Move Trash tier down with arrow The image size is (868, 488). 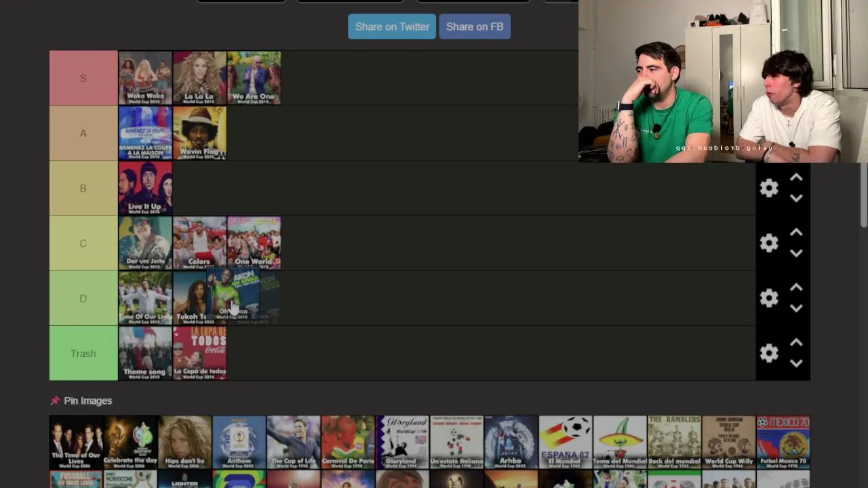pyautogui.click(x=796, y=363)
